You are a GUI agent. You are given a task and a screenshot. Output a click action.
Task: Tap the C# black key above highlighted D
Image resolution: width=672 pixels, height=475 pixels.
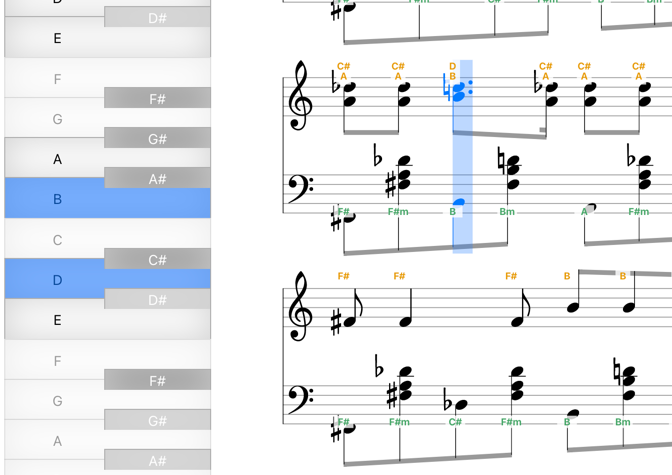point(157,259)
